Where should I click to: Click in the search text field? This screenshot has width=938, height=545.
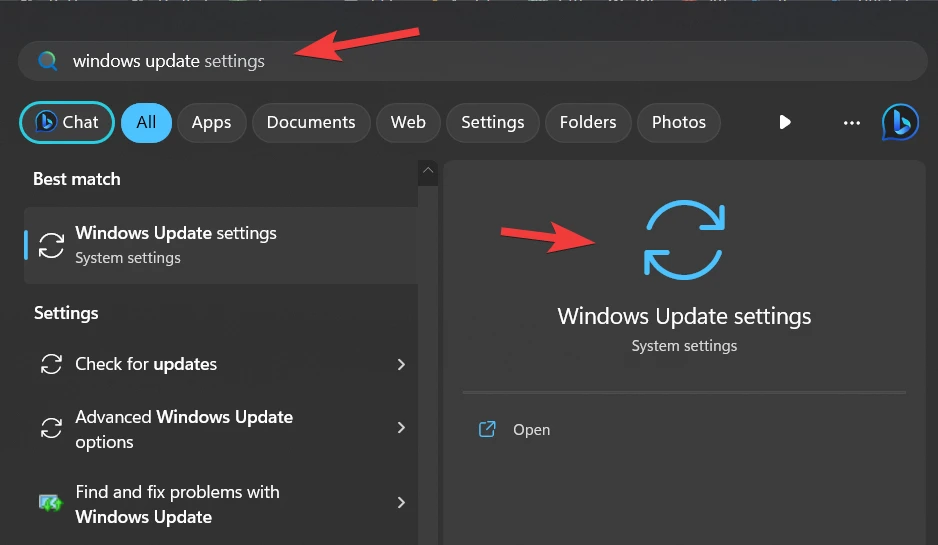(473, 61)
